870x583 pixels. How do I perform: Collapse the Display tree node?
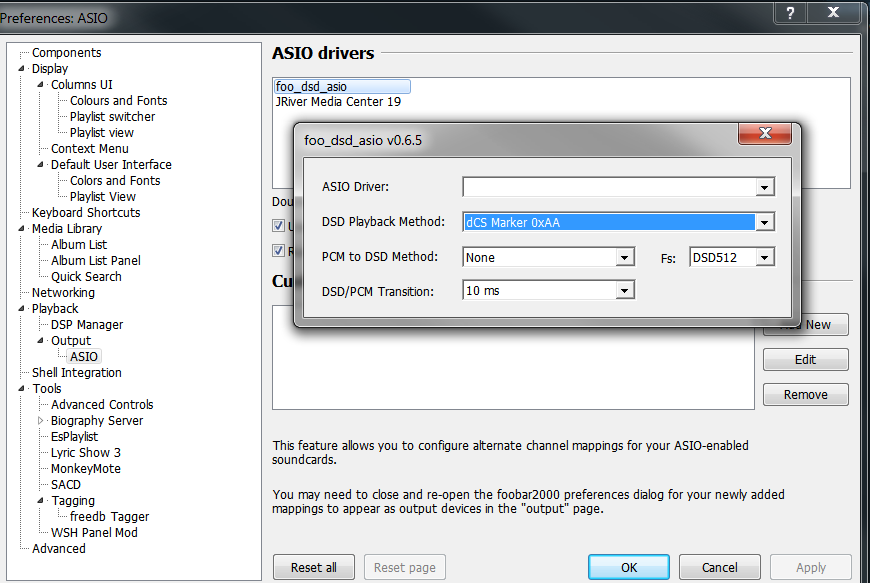pyautogui.click(x=22, y=69)
